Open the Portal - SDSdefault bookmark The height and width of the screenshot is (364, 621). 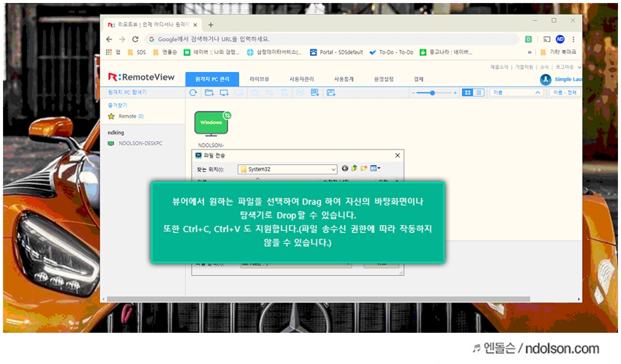tap(336, 52)
